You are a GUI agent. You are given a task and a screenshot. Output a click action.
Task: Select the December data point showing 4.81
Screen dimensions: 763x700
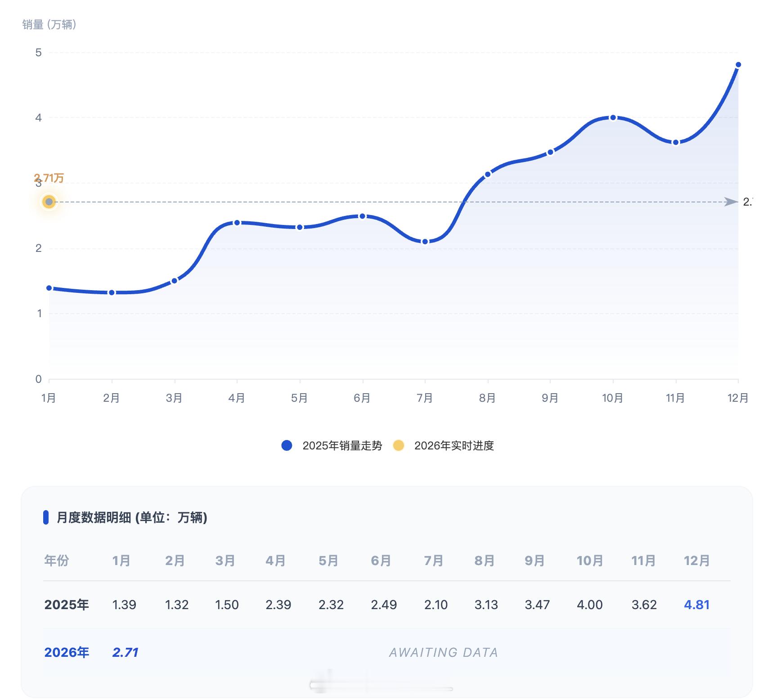click(738, 64)
